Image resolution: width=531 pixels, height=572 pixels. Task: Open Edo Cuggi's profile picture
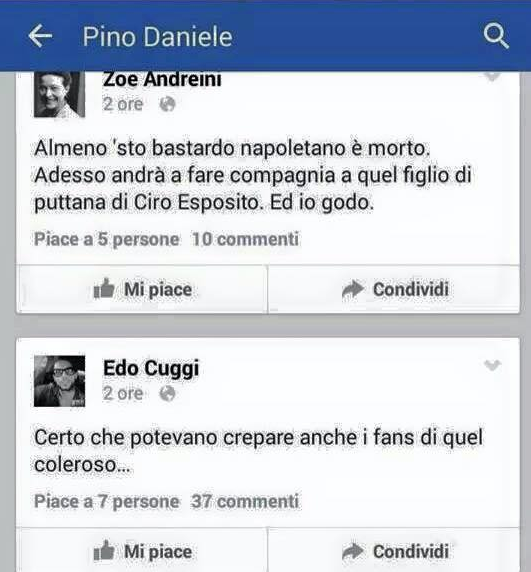coord(59,381)
